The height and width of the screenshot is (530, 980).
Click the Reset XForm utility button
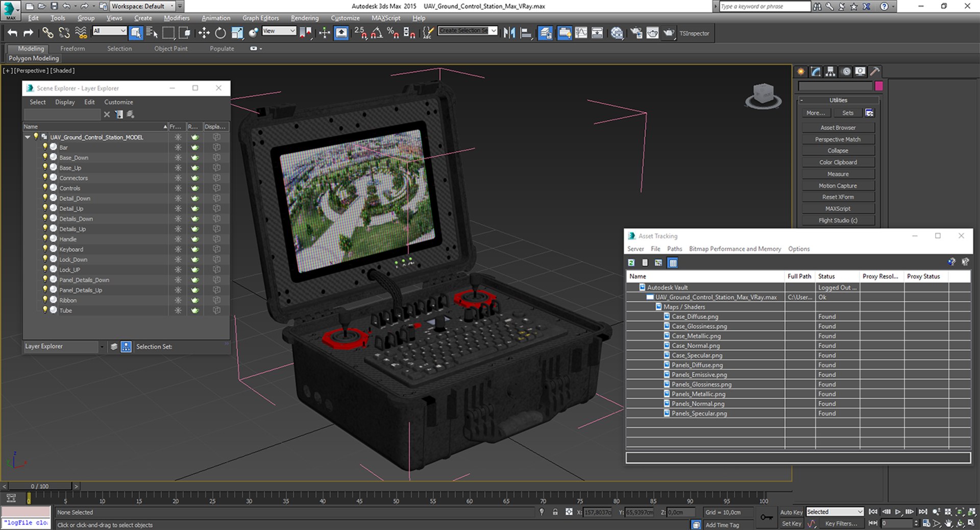838,197
